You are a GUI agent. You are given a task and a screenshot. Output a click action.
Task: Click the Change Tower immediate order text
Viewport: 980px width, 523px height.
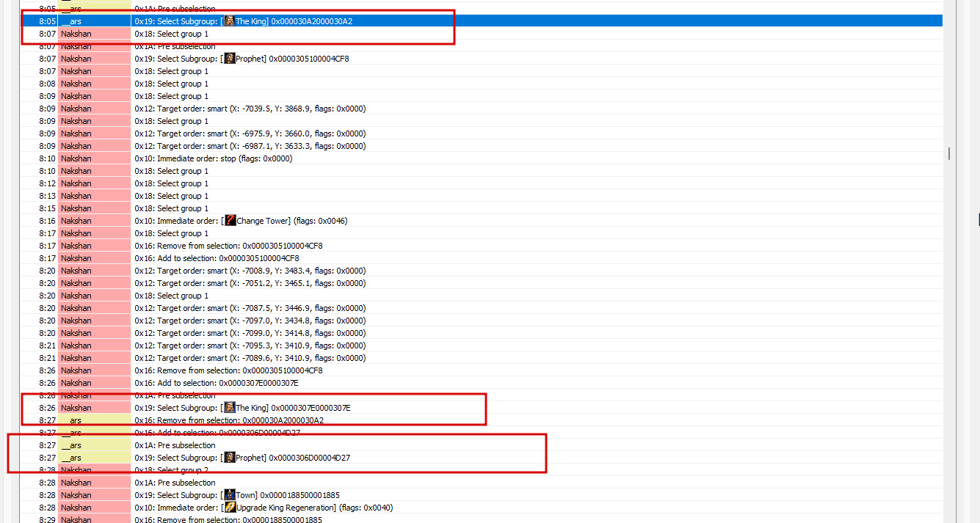coord(241,221)
